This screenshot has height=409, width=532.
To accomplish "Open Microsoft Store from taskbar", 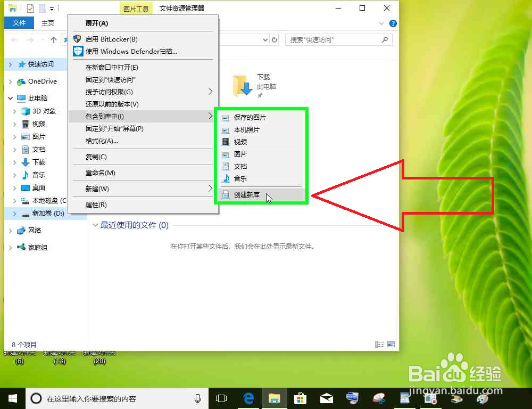I will click(x=300, y=398).
